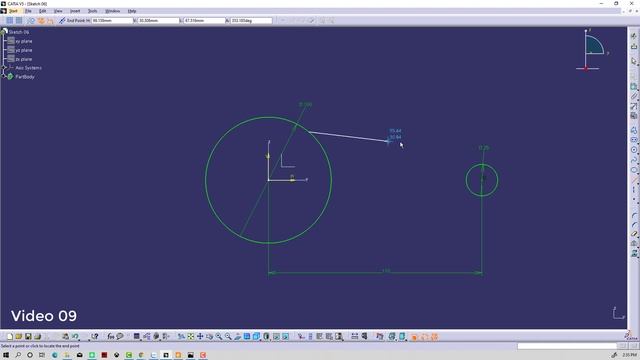Open the Tools menu
The width and height of the screenshot is (640, 360).
click(93, 11)
